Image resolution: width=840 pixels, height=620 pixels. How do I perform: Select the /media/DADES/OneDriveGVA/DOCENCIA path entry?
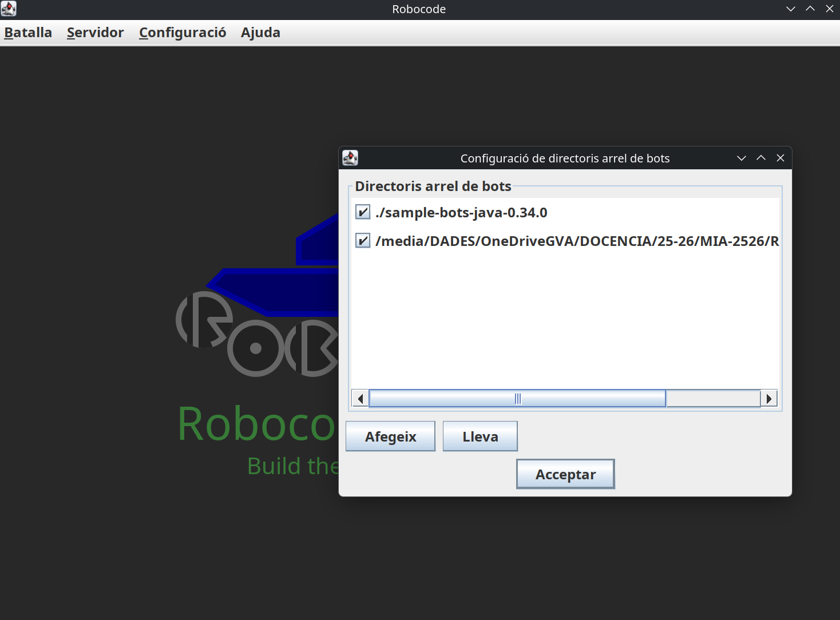tap(577, 241)
